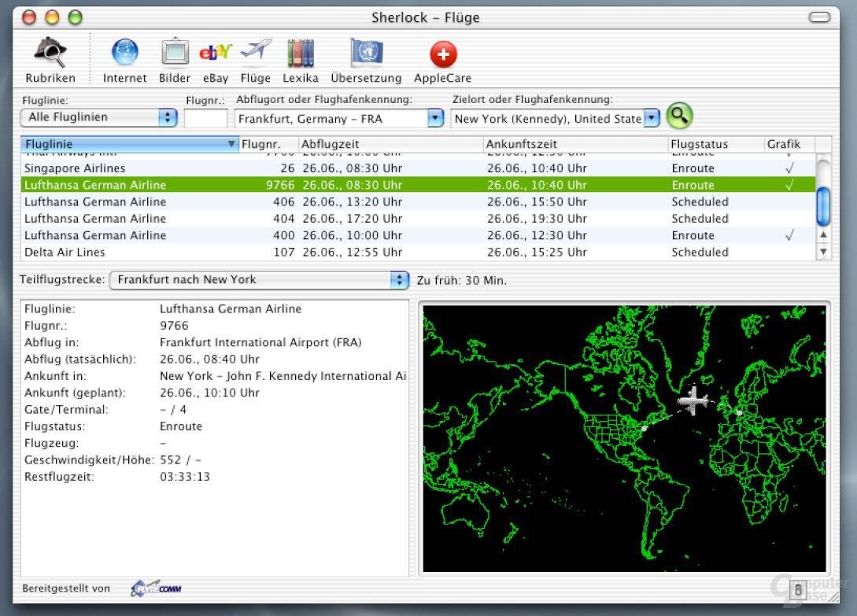Click the flight list scroll up arrow
The height and width of the screenshot is (616, 857).
pos(823,235)
